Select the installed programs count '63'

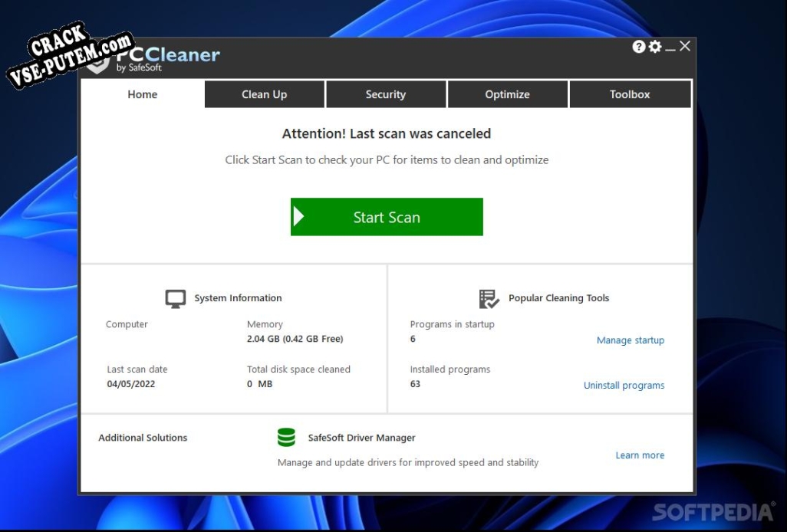414,384
